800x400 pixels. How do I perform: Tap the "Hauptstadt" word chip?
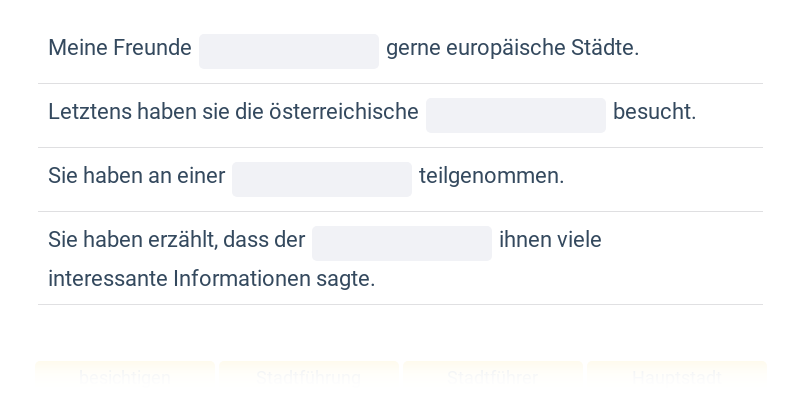point(677,378)
